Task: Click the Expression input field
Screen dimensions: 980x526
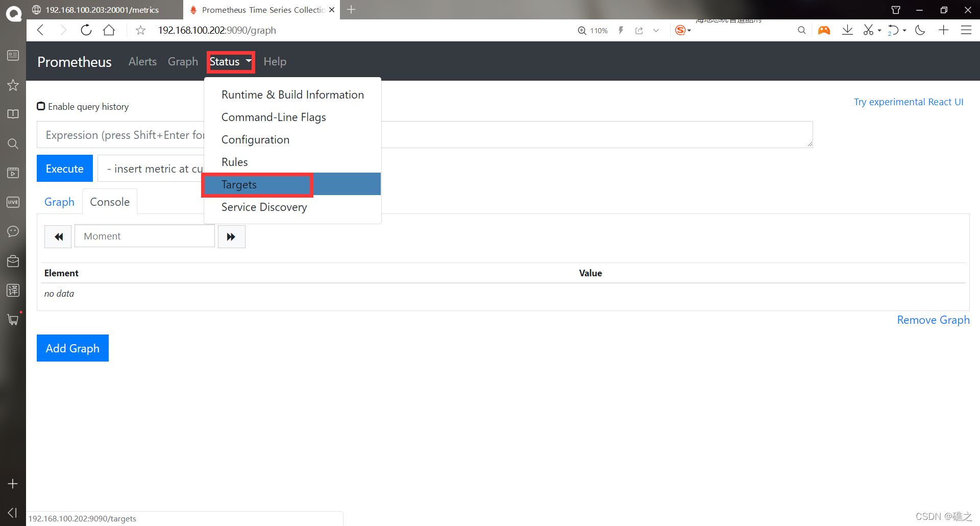Action: 425,135
